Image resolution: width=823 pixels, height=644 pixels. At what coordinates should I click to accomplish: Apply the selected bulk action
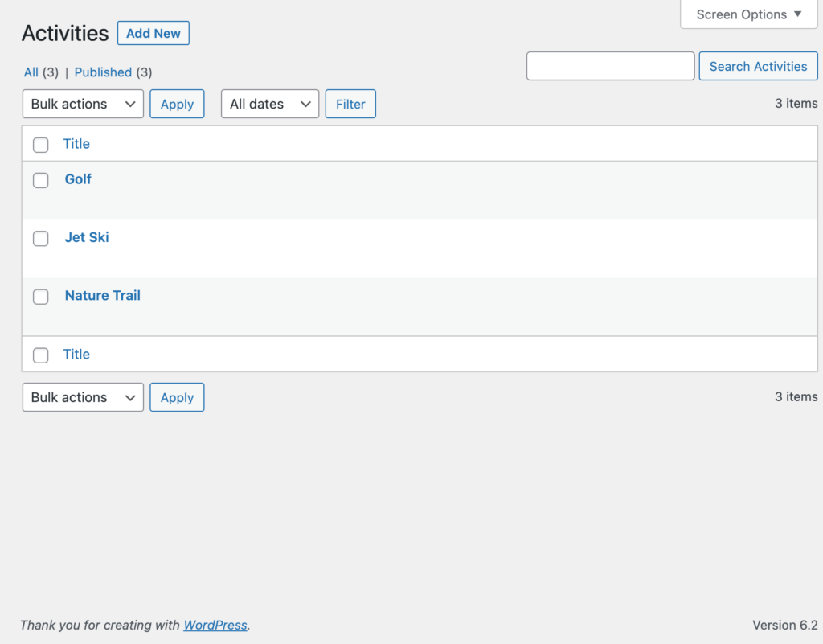pyautogui.click(x=177, y=104)
